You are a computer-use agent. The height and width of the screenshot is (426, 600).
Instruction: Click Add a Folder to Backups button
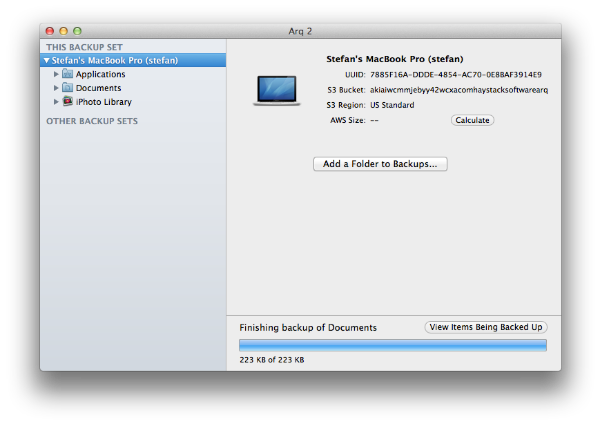tap(380, 164)
